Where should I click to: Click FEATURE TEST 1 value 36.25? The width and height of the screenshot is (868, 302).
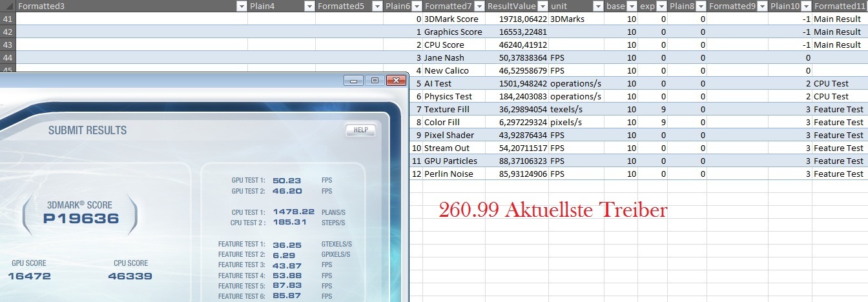287,245
